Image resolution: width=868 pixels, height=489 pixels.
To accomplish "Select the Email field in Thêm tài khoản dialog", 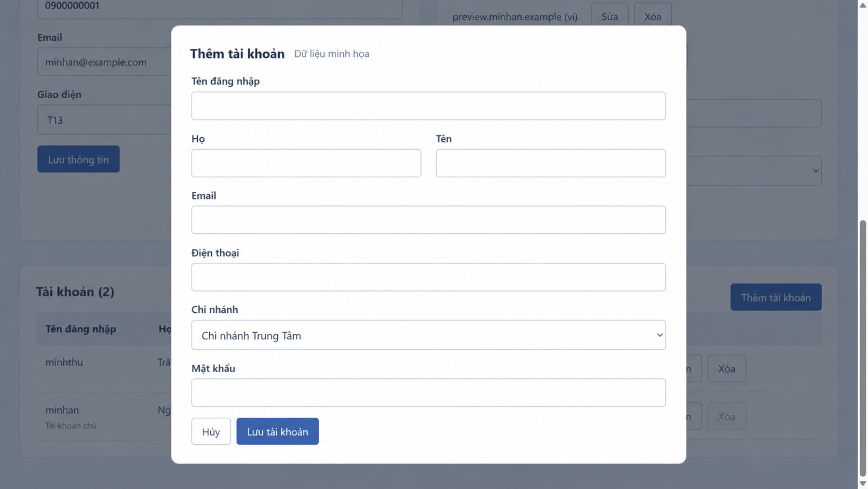I will tap(428, 220).
